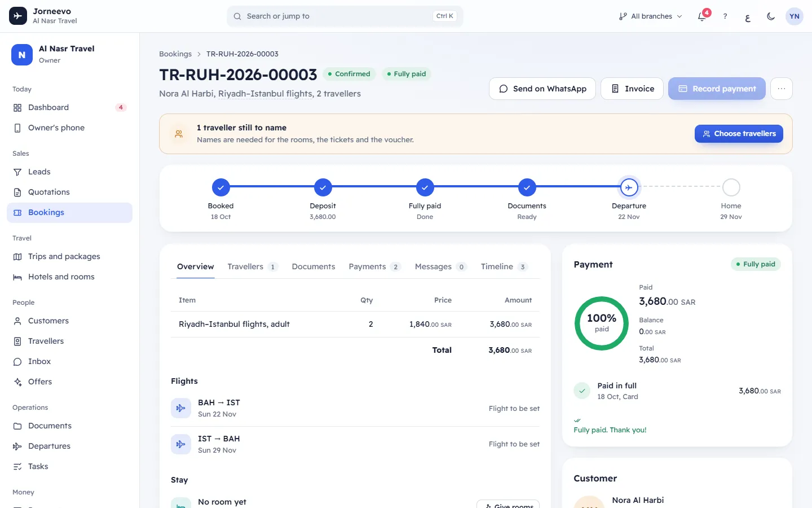Open Documents in the sidebar Operations section
The width and height of the screenshot is (812, 508).
click(69, 426)
